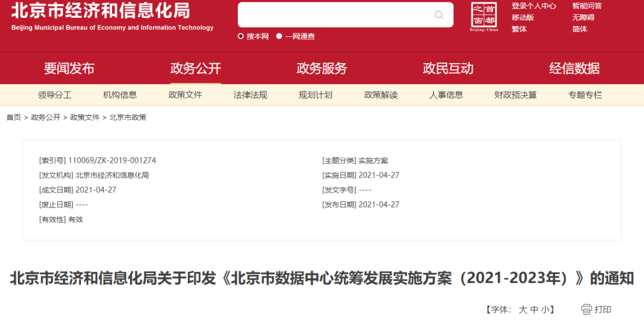
Task: Open 智能问答 smart Q&A link
Action: coord(587,6)
